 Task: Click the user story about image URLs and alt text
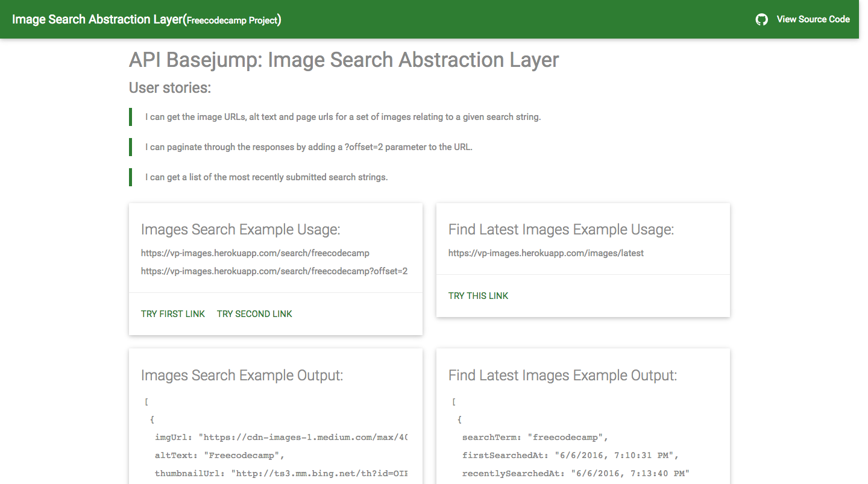click(x=343, y=117)
